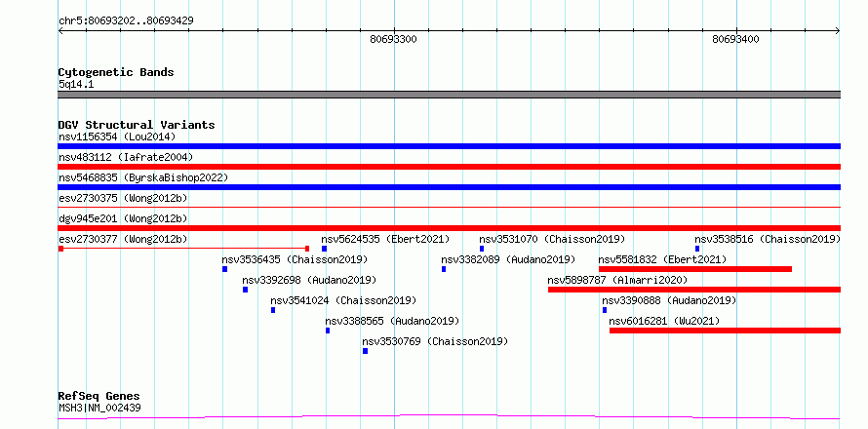The image size is (868, 429).
Task: Click the nsv3538516 (Chaisson2019) label
Action: pyautogui.click(x=768, y=239)
